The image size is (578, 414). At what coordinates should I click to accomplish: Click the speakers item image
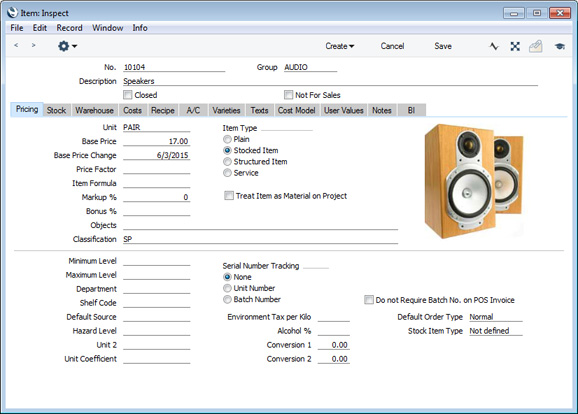click(x=474, y=181)
